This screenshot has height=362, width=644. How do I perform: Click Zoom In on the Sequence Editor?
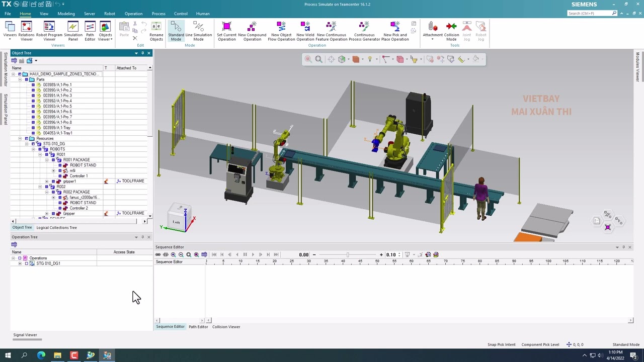173,254
